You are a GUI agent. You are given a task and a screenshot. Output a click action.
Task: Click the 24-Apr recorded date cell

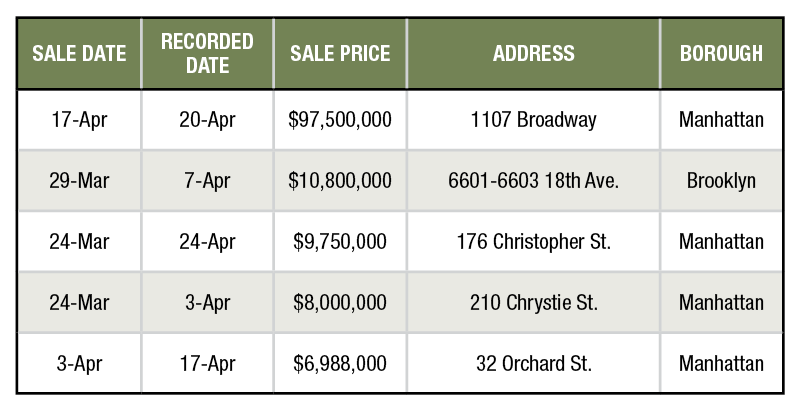[x=207, y=242]
